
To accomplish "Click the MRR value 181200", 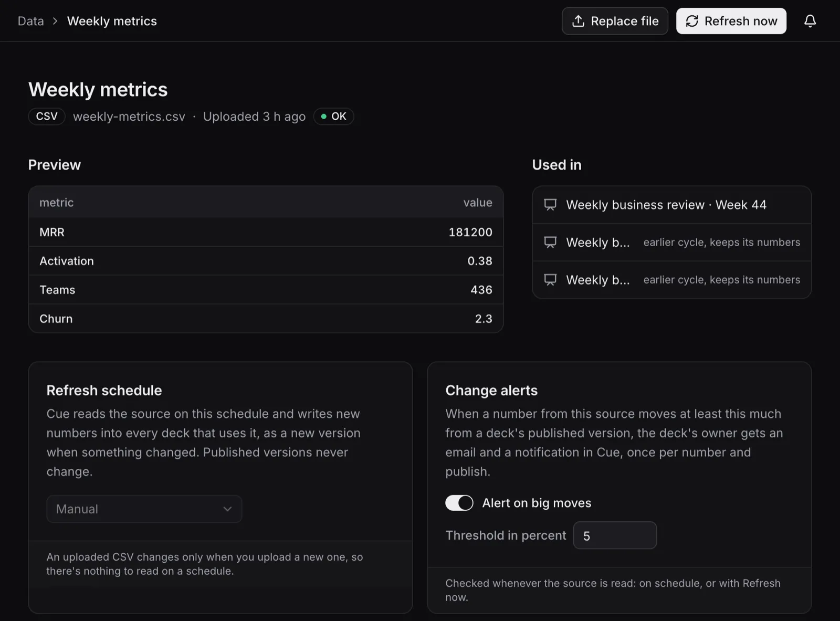I will coord(470,232).
